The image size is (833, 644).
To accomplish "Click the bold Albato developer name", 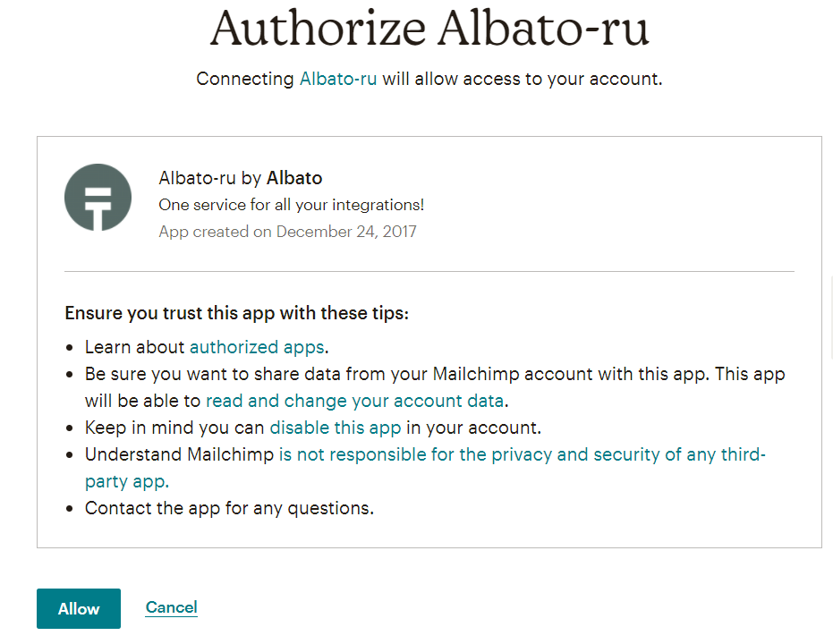I will coord(294,178).
